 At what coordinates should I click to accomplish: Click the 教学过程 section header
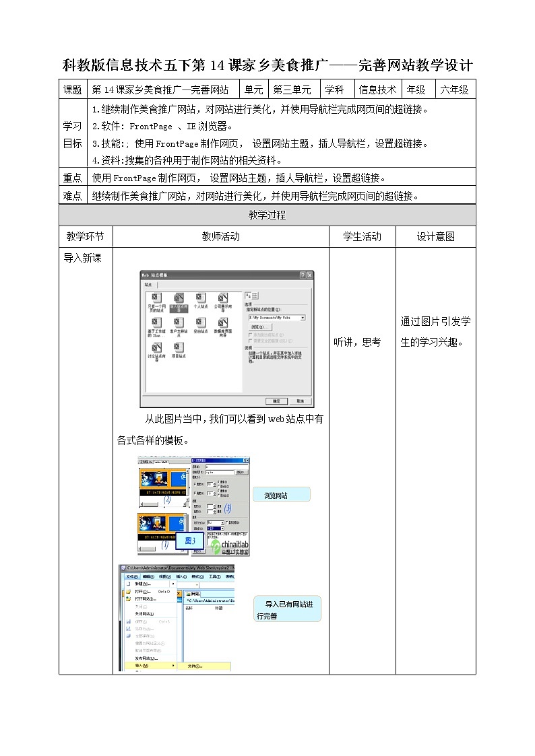point(267,215)
